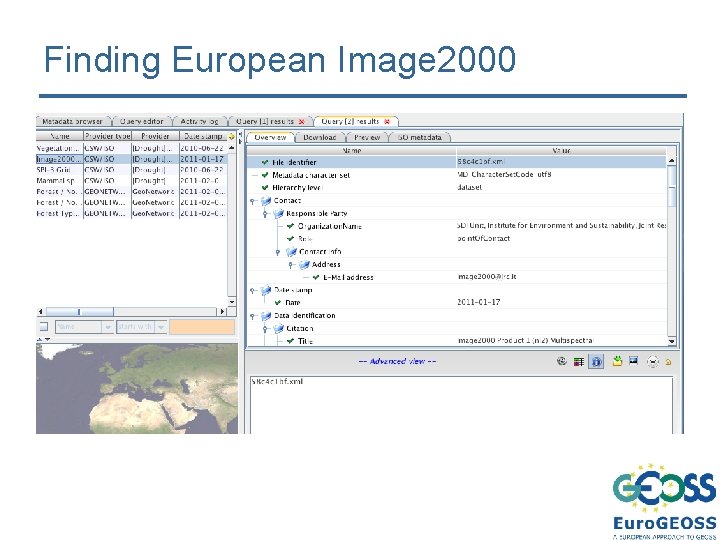Screen dimensions: 720x540
Task: Open the 'starts with' operator dropdown
Action: point(161,327)
